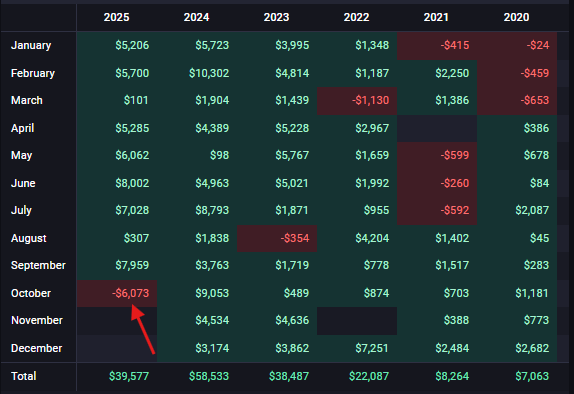Select the 2023 column header
Screen dimensions: 574x394
pos(276,17)
